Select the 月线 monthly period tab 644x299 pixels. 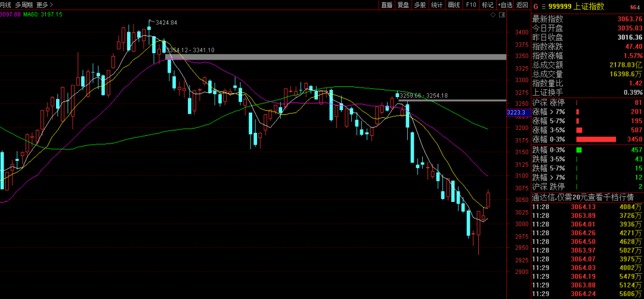tap(5, 5)
